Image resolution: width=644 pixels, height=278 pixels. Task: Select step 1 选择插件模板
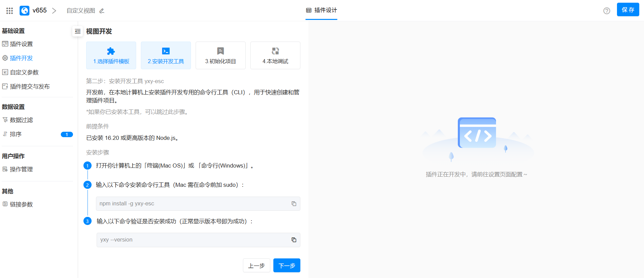(111, 55)
